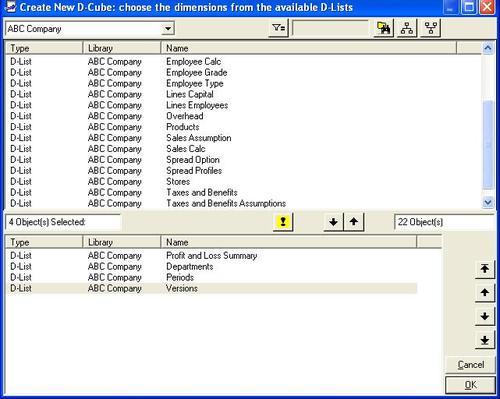Move selected dimension to top
This screenshot has width=500, height=399.
pyautogui.click(x=485, y=269)
